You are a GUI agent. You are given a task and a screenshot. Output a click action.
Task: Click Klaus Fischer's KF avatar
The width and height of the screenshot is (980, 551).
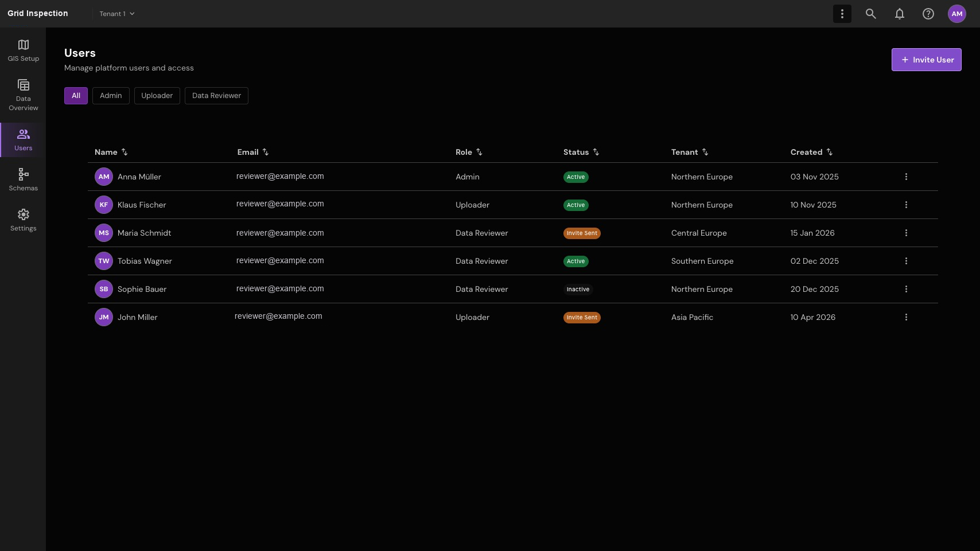coord(104,205)
